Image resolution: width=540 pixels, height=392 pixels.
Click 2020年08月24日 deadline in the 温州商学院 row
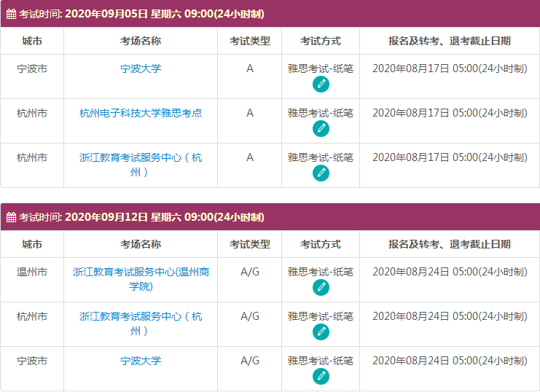click(450, 272)
